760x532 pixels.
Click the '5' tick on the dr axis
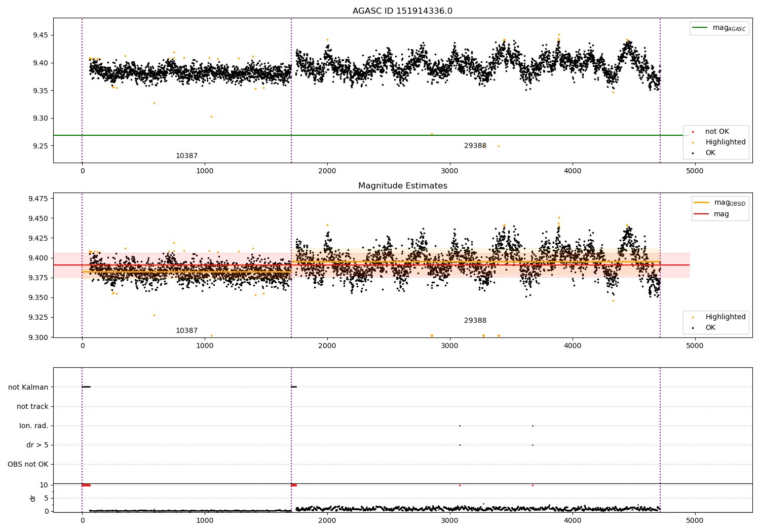point(47,498)
